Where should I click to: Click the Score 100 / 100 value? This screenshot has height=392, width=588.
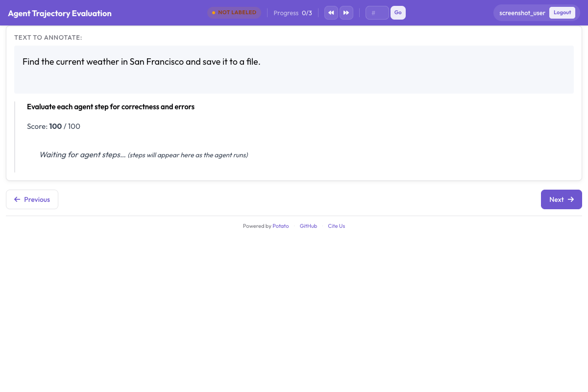coord(53,126)
